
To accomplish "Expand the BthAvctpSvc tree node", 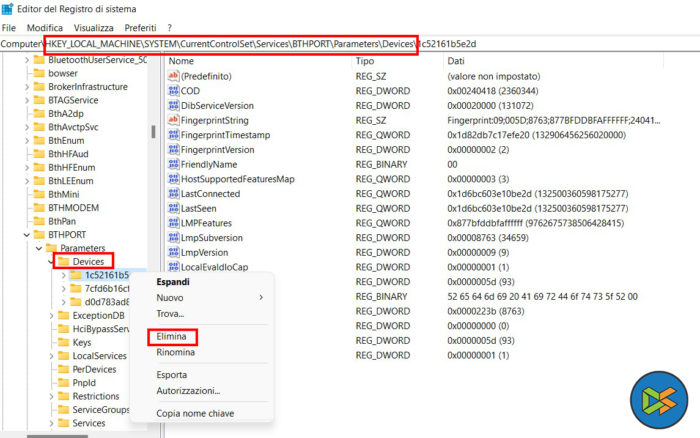I will 27,127.
